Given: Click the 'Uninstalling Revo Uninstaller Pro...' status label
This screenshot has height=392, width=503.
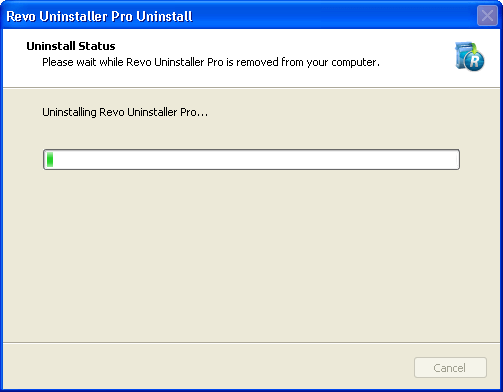Looking at the screenshot, I should point(125,112).
